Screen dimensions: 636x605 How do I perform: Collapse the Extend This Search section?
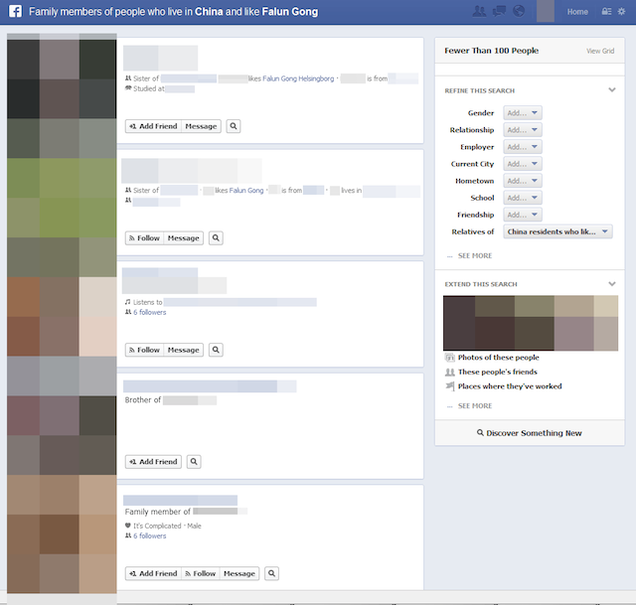pos(612,284)
